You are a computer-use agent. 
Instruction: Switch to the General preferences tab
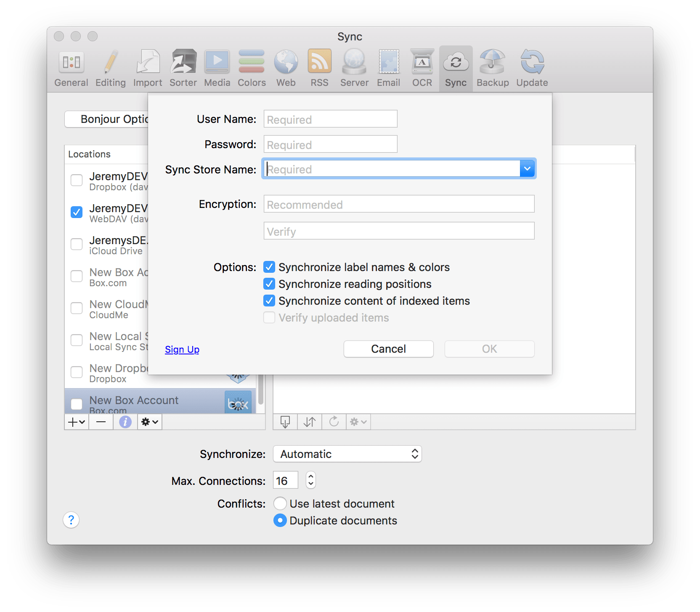[71, 68]
